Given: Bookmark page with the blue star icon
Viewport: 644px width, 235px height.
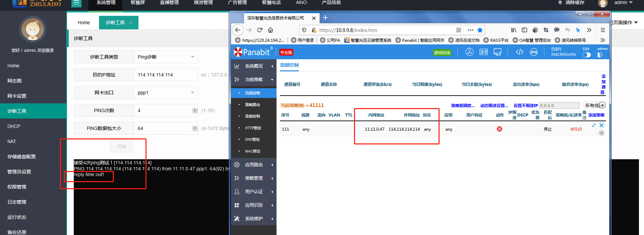Looking at the screenshot, I should click(480, 30).
